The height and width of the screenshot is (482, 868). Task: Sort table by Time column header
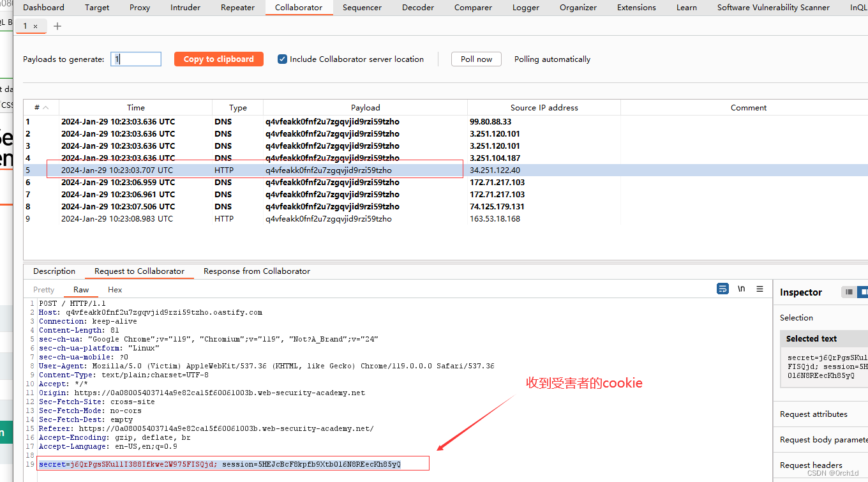(x=135, y=107)
